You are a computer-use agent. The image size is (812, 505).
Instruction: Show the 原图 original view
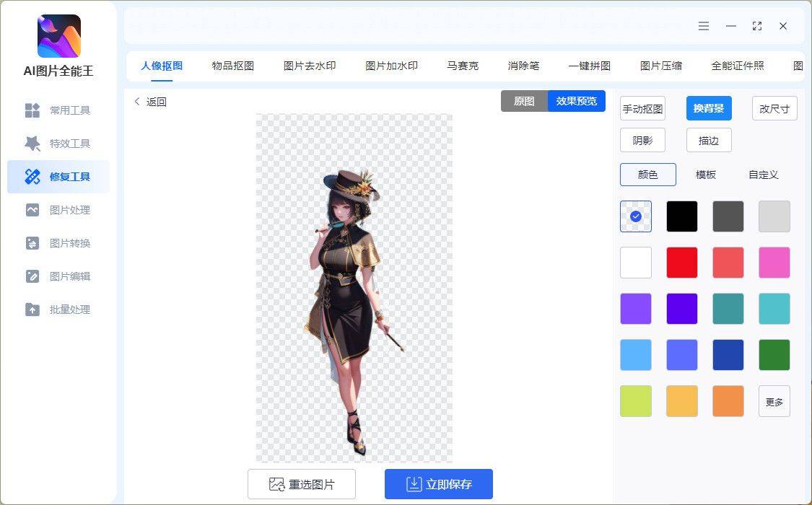(x=524, y=101)
